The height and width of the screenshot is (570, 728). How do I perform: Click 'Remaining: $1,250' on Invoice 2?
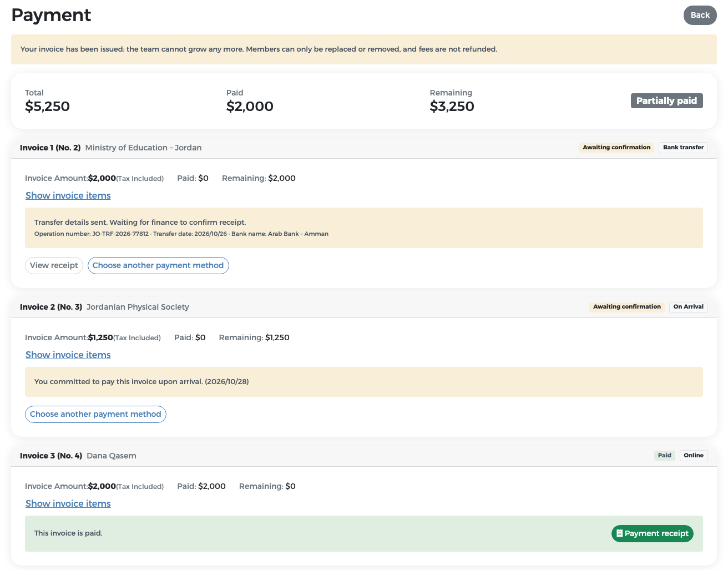(x=254, y=337)
